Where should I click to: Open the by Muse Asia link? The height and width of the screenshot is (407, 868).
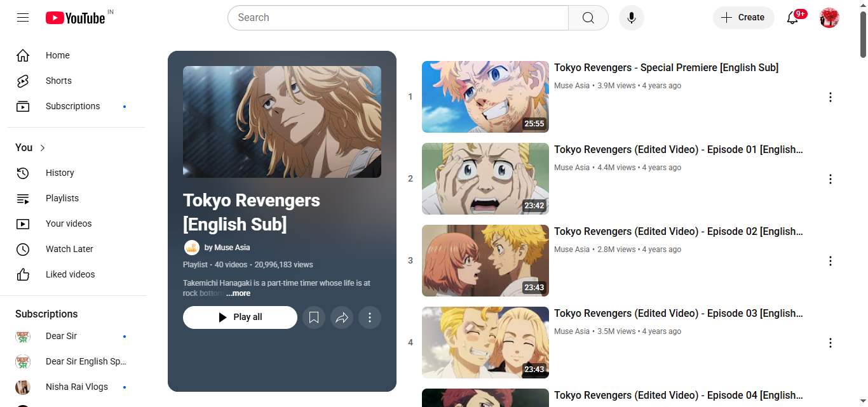click(227, 248)
